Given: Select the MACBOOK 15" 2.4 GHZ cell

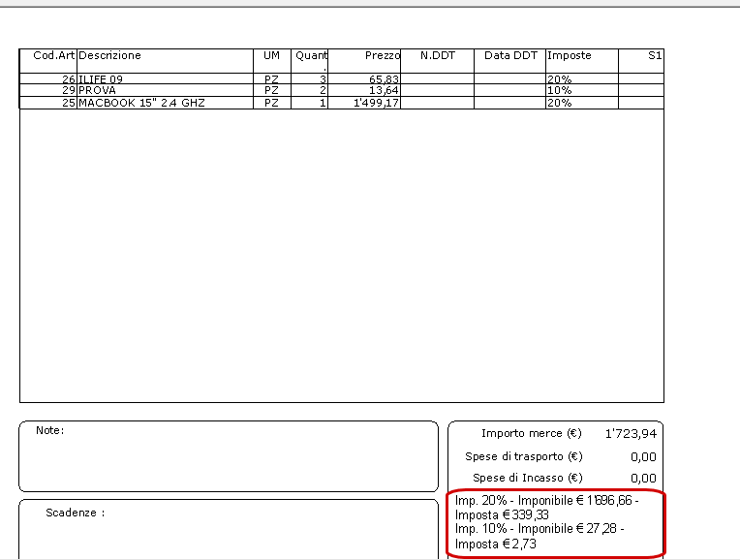Looking at the screenshot, I should [x=166, y=103].
